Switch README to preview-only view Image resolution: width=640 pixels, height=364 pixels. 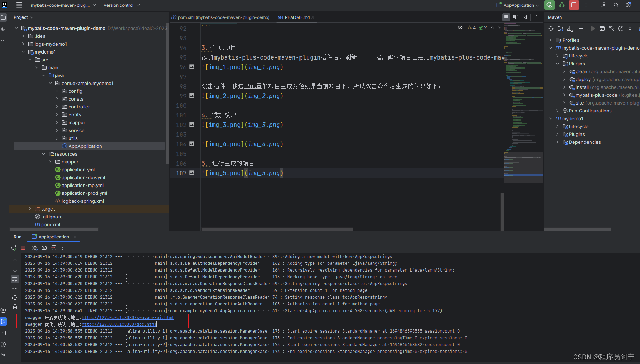[525, 17]
